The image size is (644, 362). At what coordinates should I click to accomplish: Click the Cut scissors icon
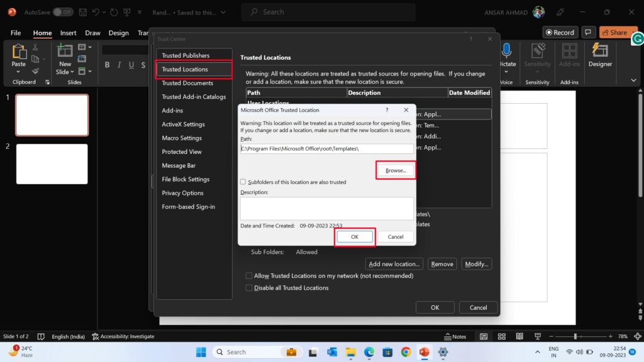pos(35,48)
